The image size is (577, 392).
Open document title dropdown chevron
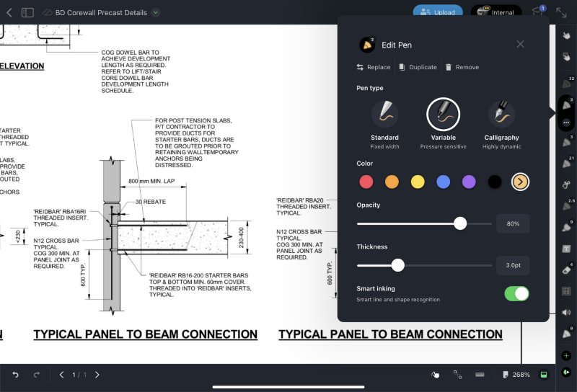(x=156, y=12)
